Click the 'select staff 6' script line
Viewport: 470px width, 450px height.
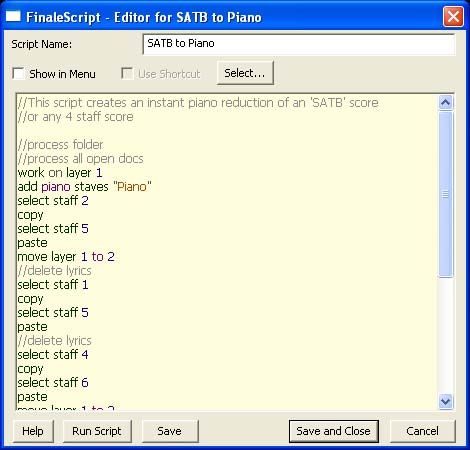(x=53, y=383)
